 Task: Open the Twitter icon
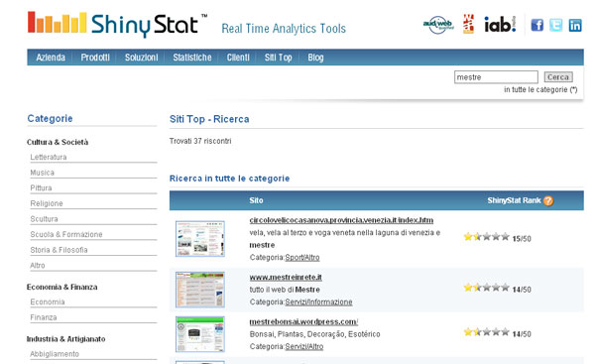pyautogui.click(x=556, y=25)
